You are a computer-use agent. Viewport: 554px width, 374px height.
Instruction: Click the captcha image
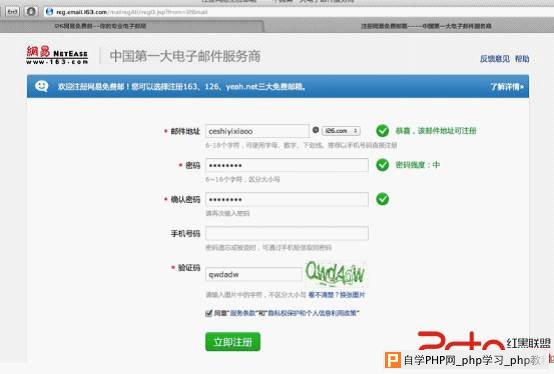pos(335,274)
